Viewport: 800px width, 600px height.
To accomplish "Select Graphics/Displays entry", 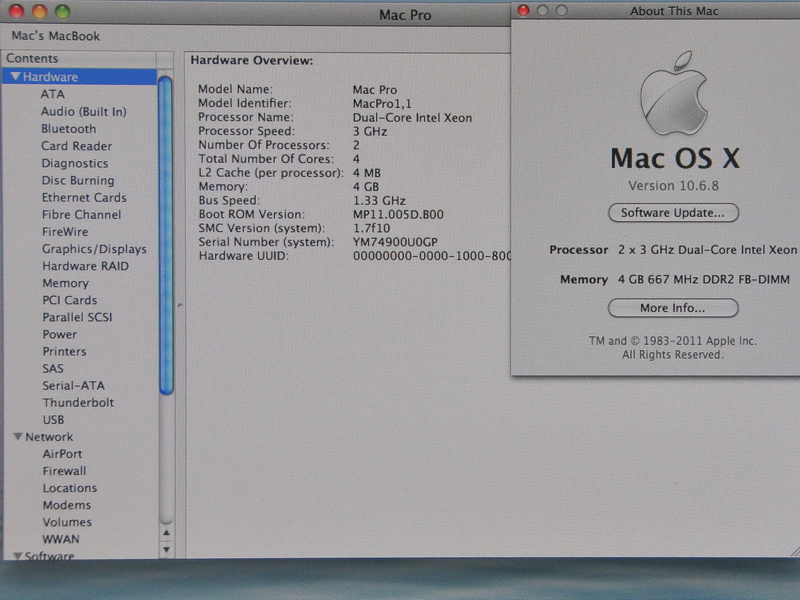I will (x=94, y=249).
